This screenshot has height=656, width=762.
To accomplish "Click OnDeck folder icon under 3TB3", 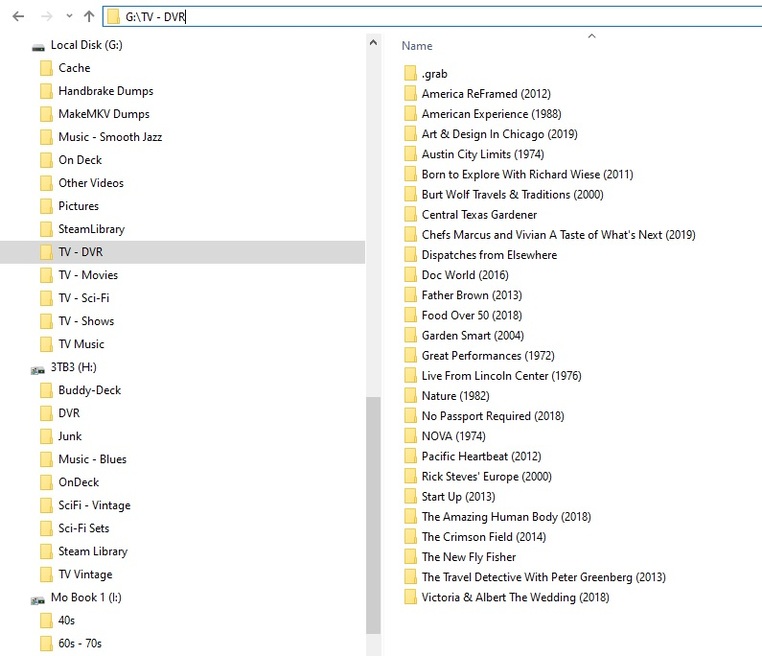I will 46,482.
